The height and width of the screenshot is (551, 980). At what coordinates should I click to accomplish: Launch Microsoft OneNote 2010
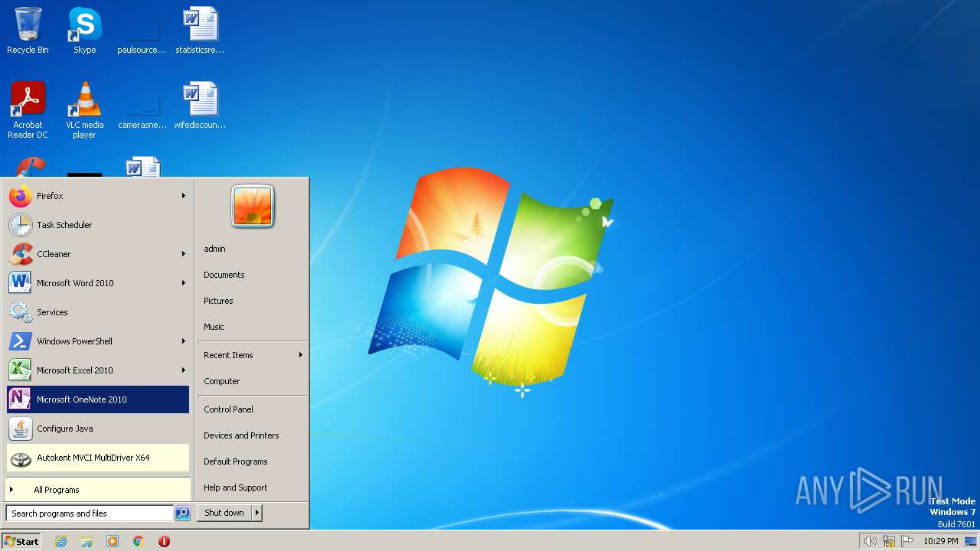click(98, 399)
